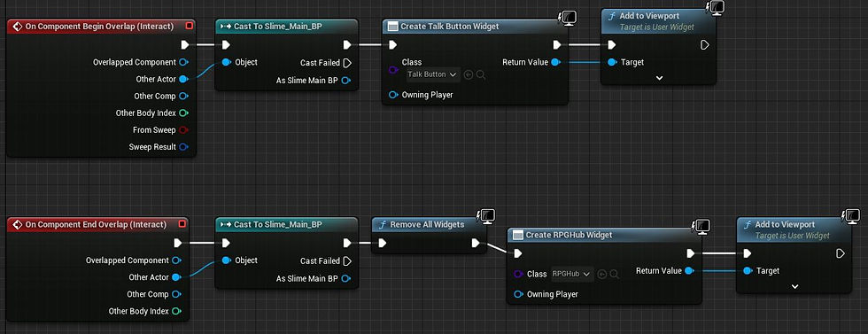Click the magnifier browse icon beside RPGHub class
This screenshot has height=334, width=868.
[x=614, y=274]
